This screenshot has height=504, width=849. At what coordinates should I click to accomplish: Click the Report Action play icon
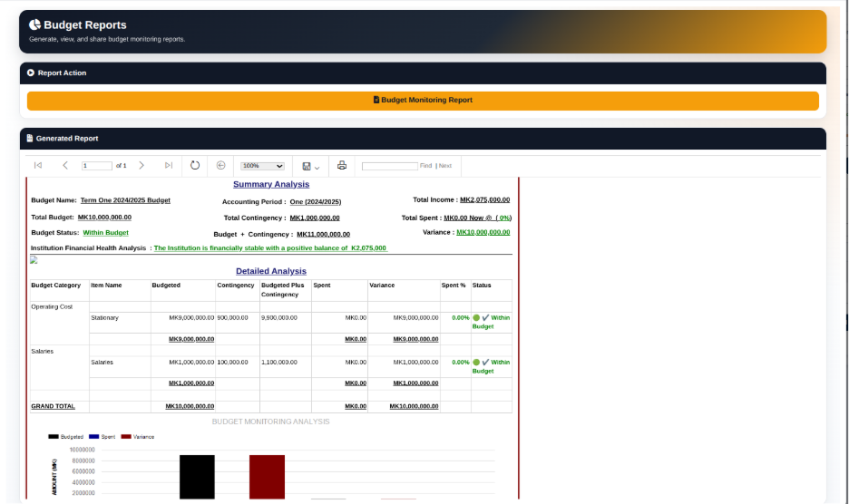point(31,73)
